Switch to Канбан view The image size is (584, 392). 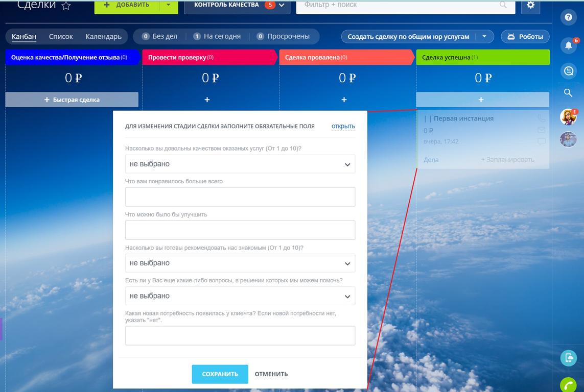[x=24, y=36]
